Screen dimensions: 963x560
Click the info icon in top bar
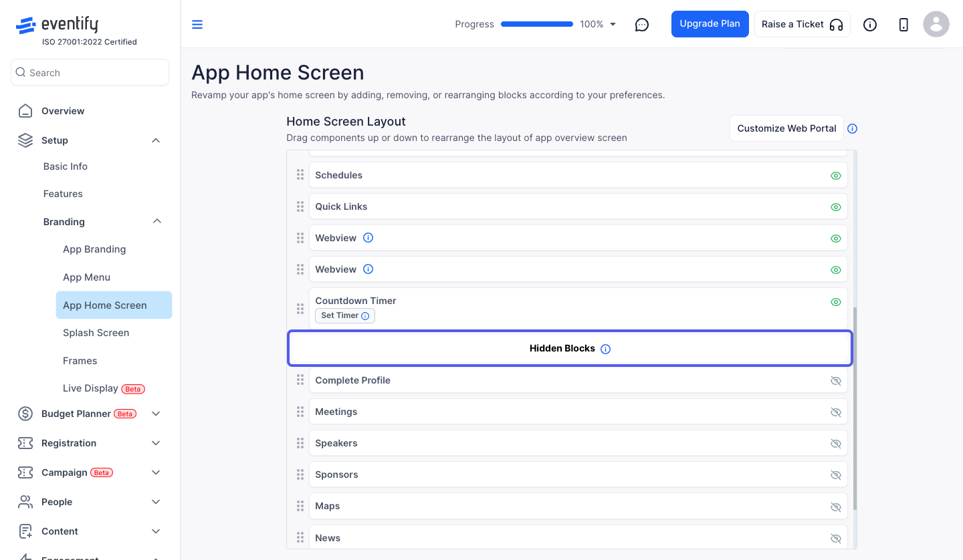(870, 25)
